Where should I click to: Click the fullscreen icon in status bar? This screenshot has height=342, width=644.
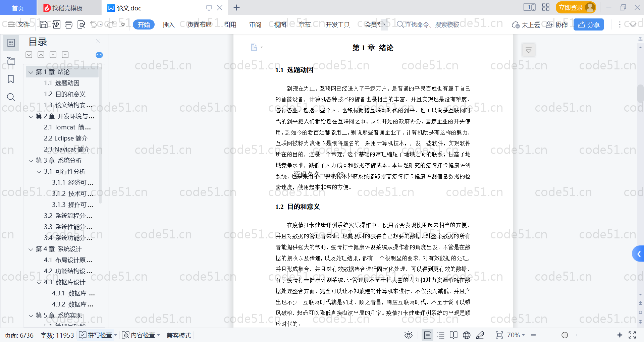coord(632,335)
